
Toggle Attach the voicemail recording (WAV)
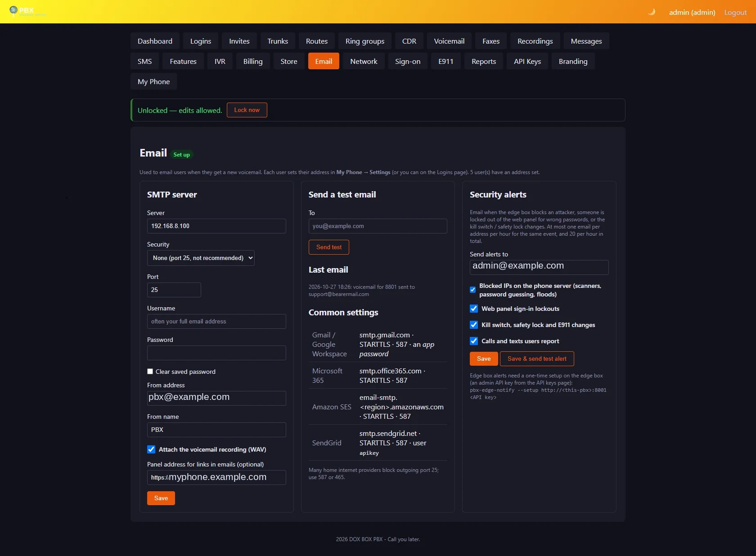151,449
